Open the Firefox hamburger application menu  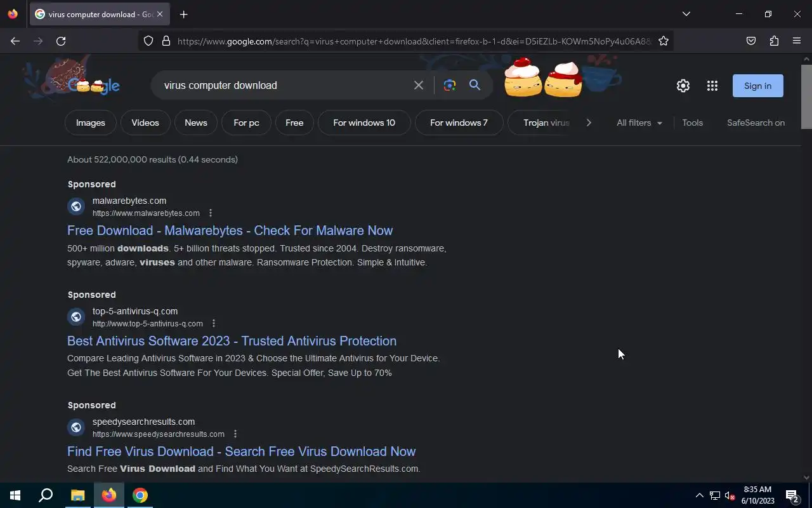coord(797,41)
